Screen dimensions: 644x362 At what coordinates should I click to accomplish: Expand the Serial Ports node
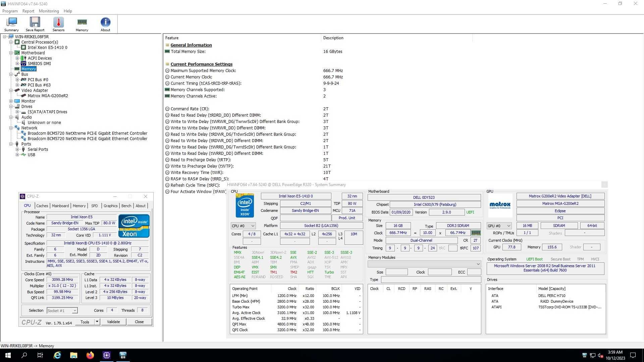click(17, 149)
